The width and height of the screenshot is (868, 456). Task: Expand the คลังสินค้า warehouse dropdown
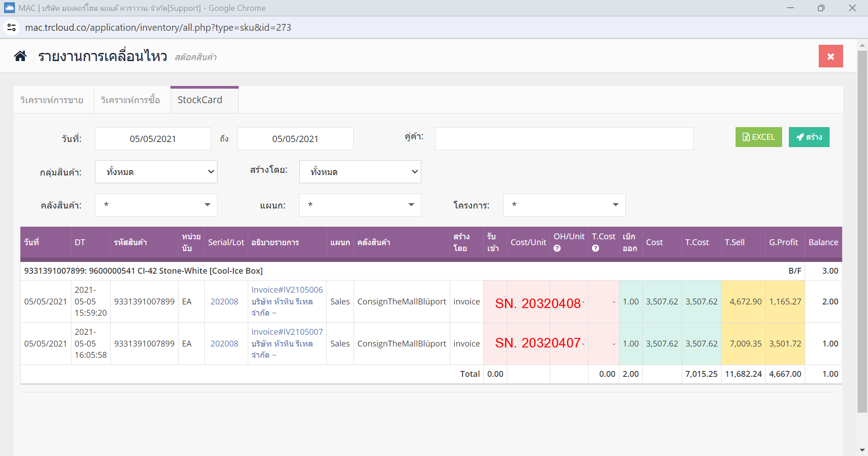(156, 205)
